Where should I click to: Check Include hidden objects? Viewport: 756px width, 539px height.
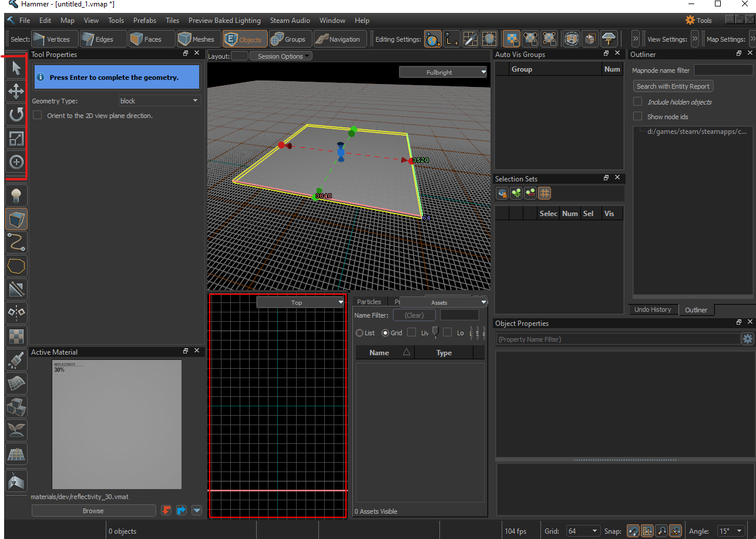click(637, 102)
